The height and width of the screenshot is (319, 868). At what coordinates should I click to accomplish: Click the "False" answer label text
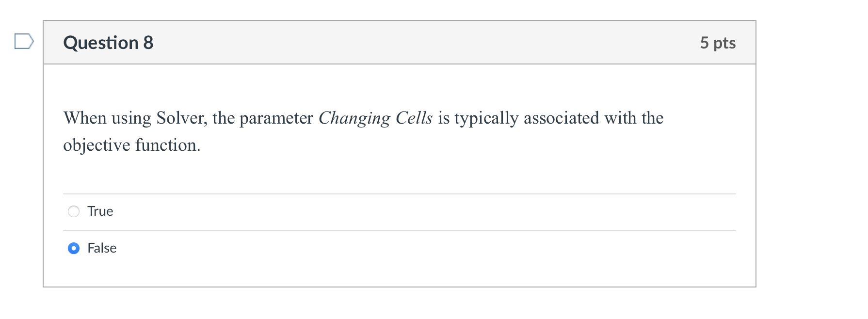click(x=102, y=248)
